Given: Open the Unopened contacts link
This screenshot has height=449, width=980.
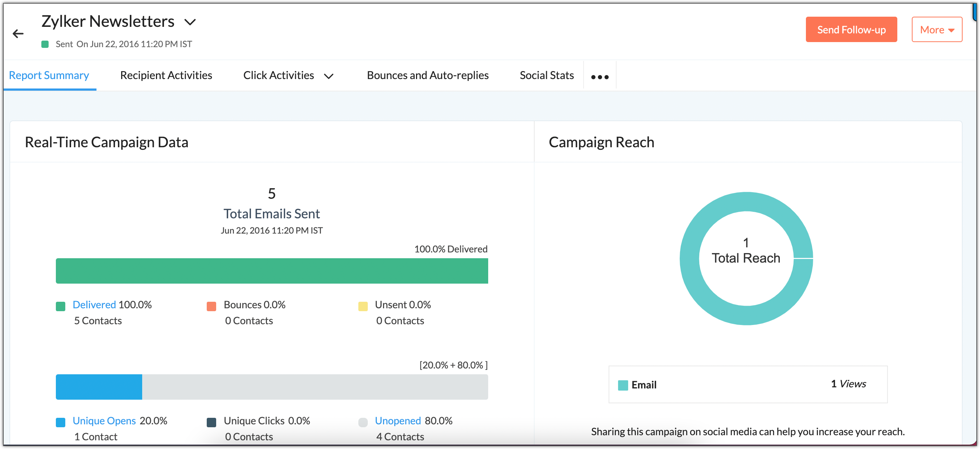Looking at the screenshot, I should [398, 421].
